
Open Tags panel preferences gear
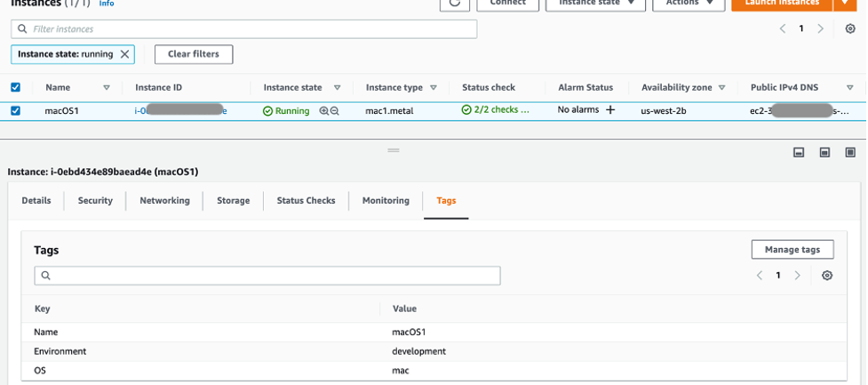[x=827, y=276]
